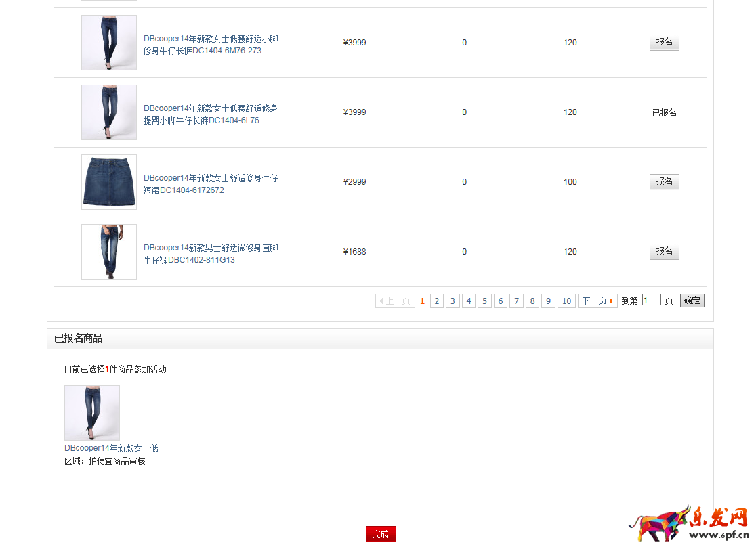The width and height of the screenshot is (756, 549).
Task: Go to page 2 in pagination
Action: point(437,301)
